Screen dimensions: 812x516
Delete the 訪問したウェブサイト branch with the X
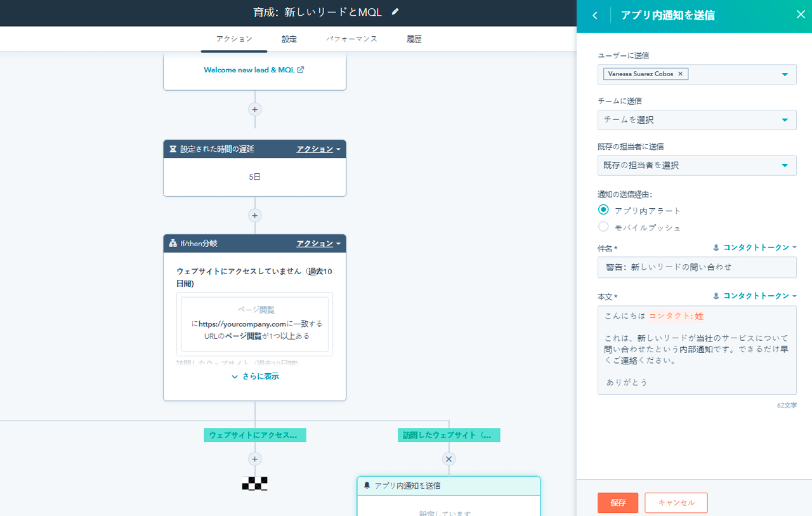tap(449, 458)
